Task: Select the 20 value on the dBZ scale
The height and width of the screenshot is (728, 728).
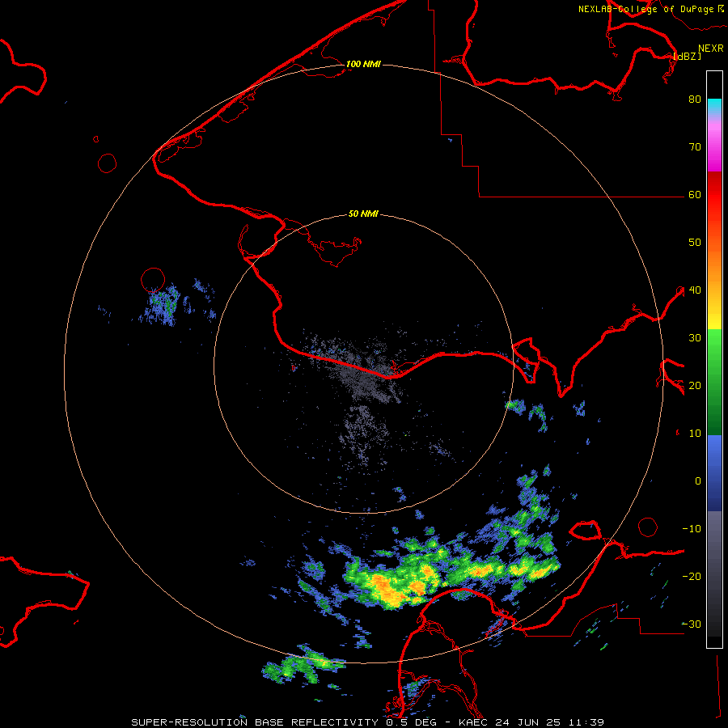Action: (x=695, y=385)
